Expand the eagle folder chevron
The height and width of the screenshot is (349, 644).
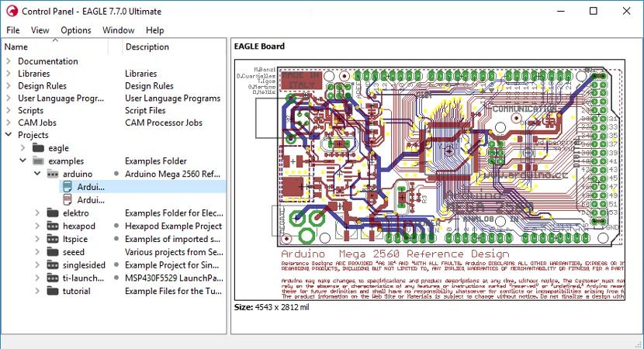pyautogui.click(x=23, y=148)
